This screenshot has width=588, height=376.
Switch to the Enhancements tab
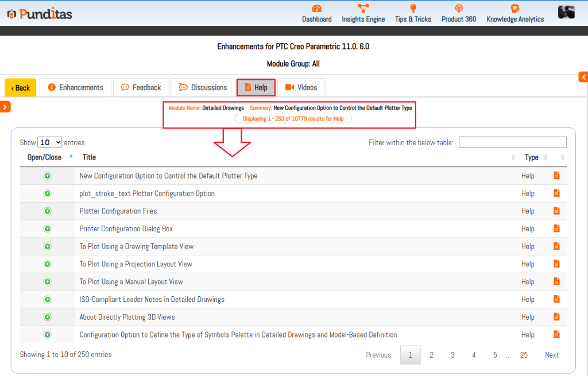[x=76, y=88]
